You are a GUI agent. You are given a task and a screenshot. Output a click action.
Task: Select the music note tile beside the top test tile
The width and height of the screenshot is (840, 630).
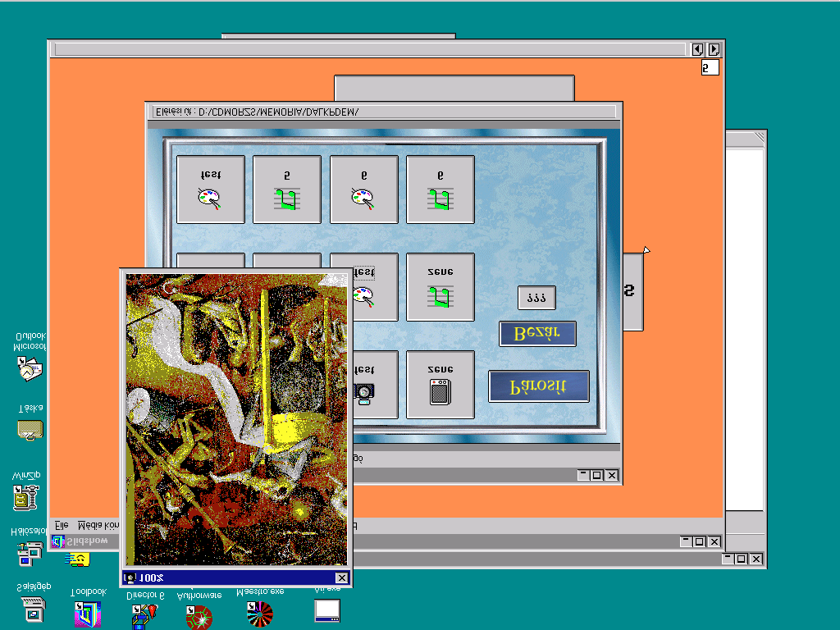pos(287,189)
